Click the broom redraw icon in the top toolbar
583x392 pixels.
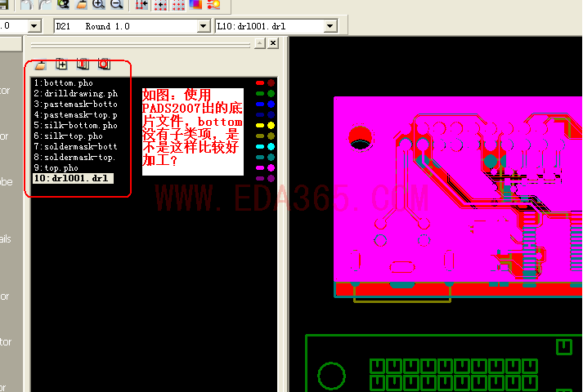click(x=81, y=4)
